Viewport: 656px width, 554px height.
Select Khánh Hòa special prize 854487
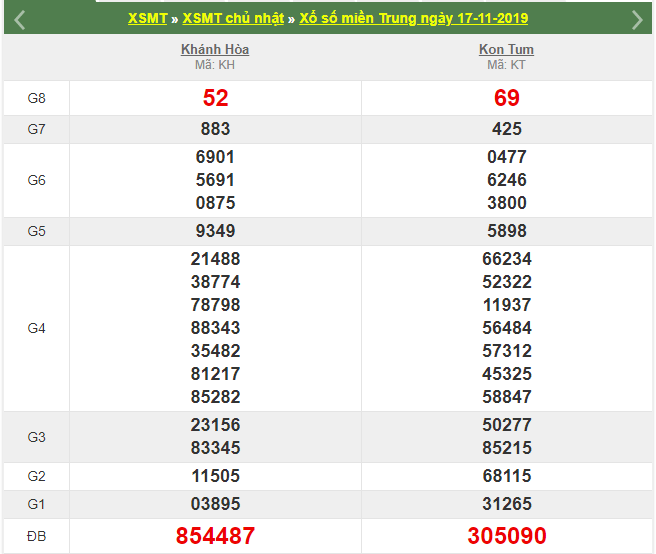[215, 536]
